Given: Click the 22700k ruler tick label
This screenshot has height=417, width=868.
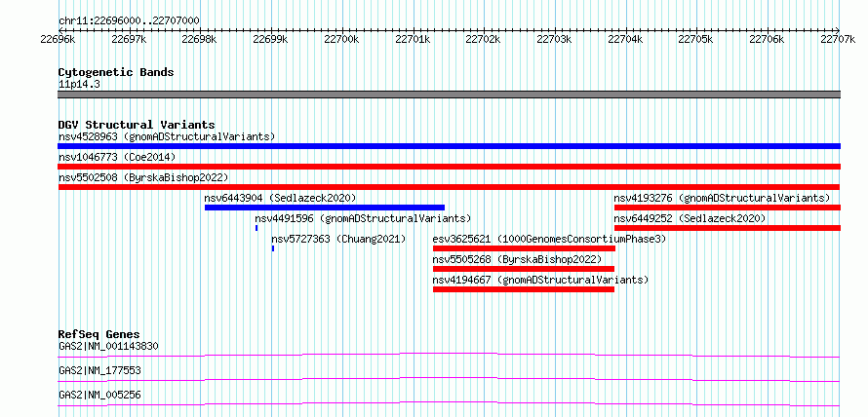Looking at the screenshot, I should (x=341, y=39).
